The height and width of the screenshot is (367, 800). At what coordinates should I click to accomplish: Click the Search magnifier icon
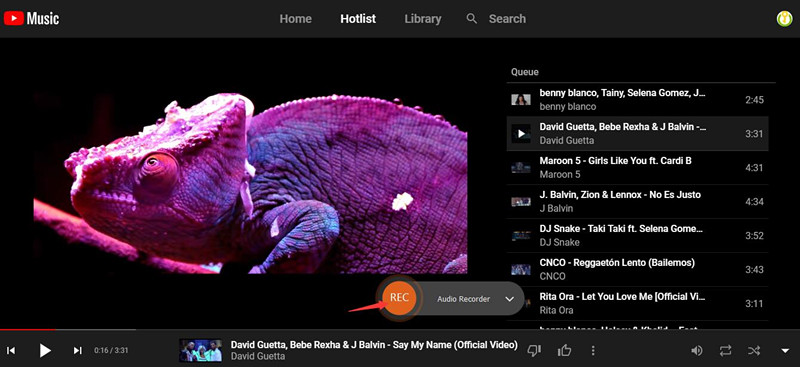pos(472,19)
